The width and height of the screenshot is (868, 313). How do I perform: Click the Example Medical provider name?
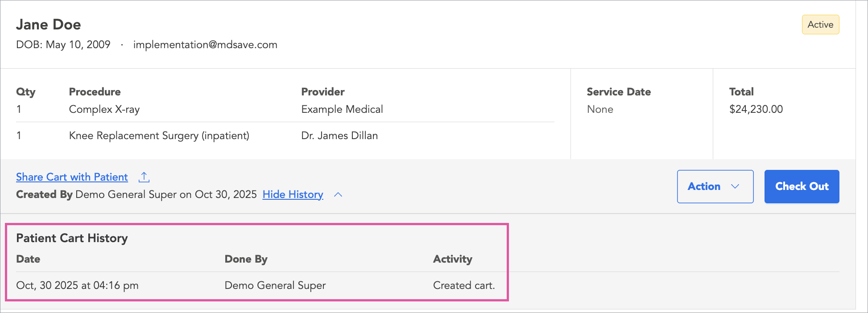(342, 109)
